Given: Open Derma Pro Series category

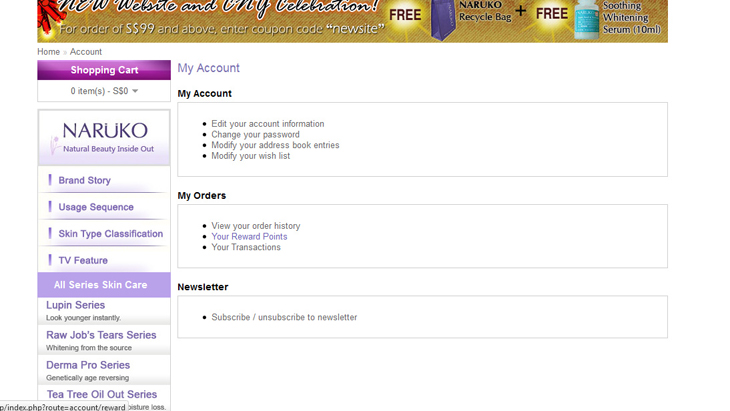Looking at the screenshot, I should point(88,365).
